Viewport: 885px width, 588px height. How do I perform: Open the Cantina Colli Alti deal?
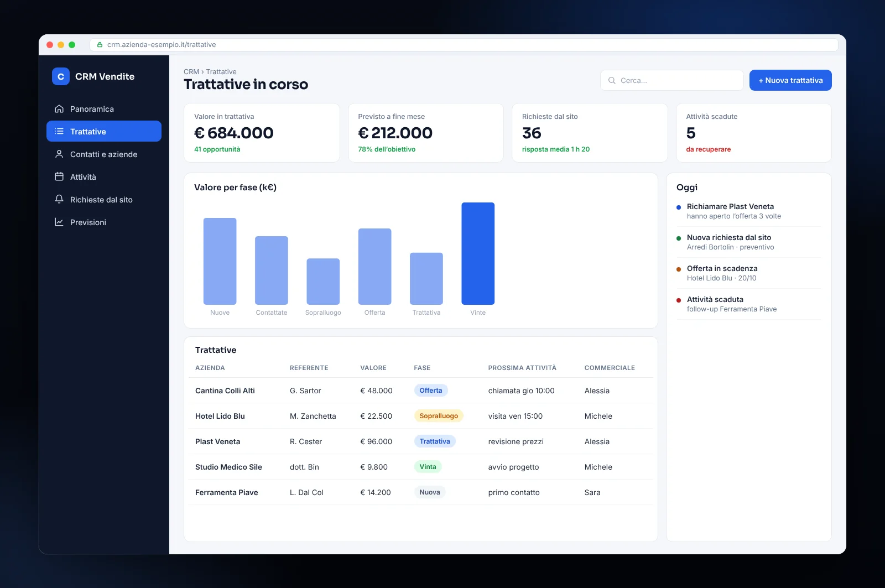tap(225, 391)
